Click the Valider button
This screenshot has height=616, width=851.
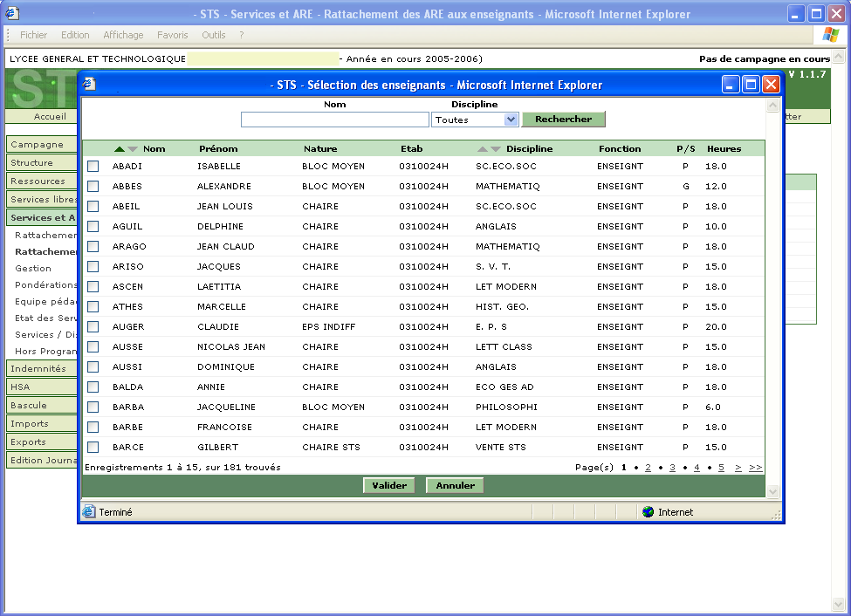click(x=389, y=485)
